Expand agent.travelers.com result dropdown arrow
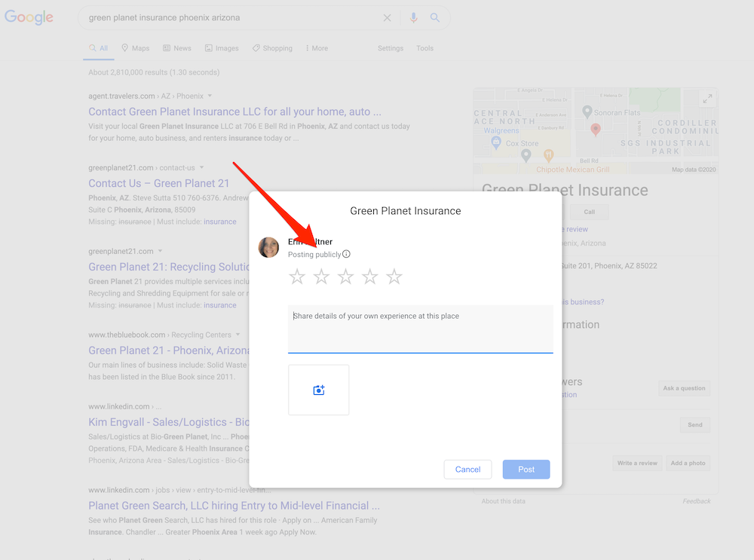This screenshot has width=754, height=560. (210, 96)
